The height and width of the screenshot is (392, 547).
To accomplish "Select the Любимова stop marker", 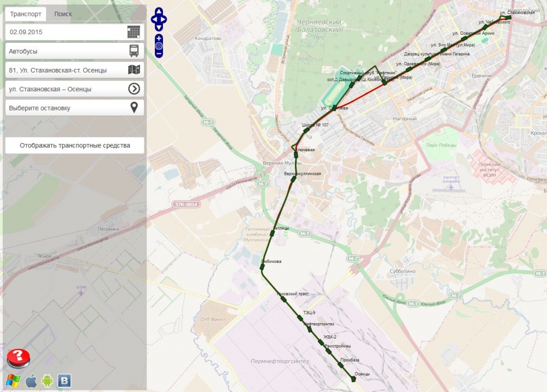I will tap(262, 267).
